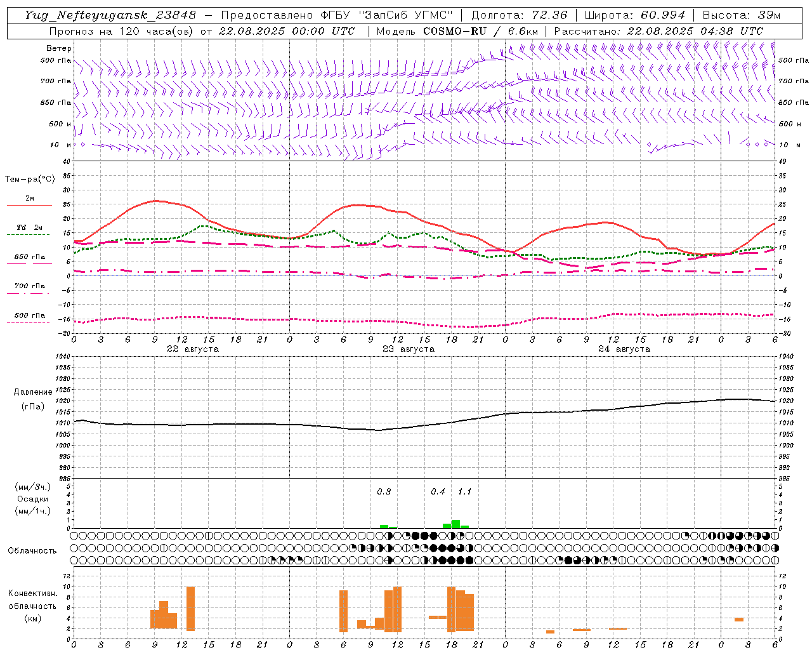812x650 pixels.
Task: Click the Рассчитано: 22.08.2025 04:38 UTC text
Action: coord(658,31)
